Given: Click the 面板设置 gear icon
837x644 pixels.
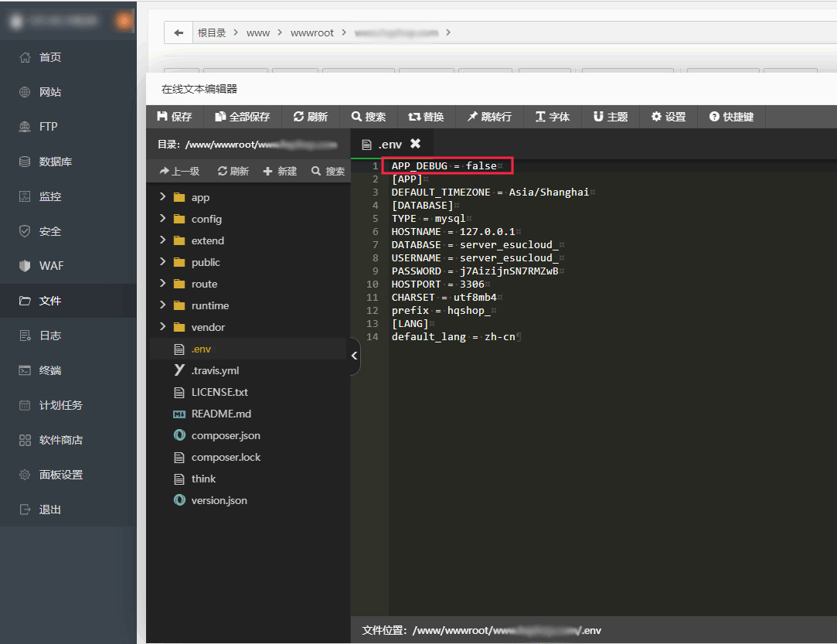Looking at the screenshot, I should (x=25, y=475).
